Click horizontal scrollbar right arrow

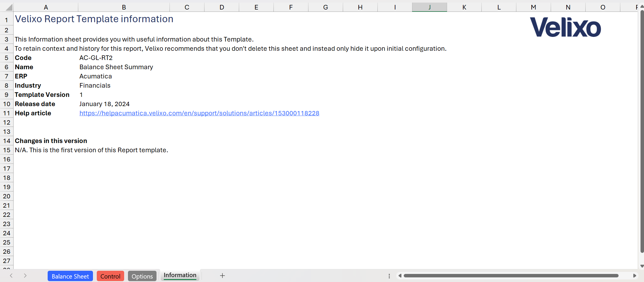[634, 276]
